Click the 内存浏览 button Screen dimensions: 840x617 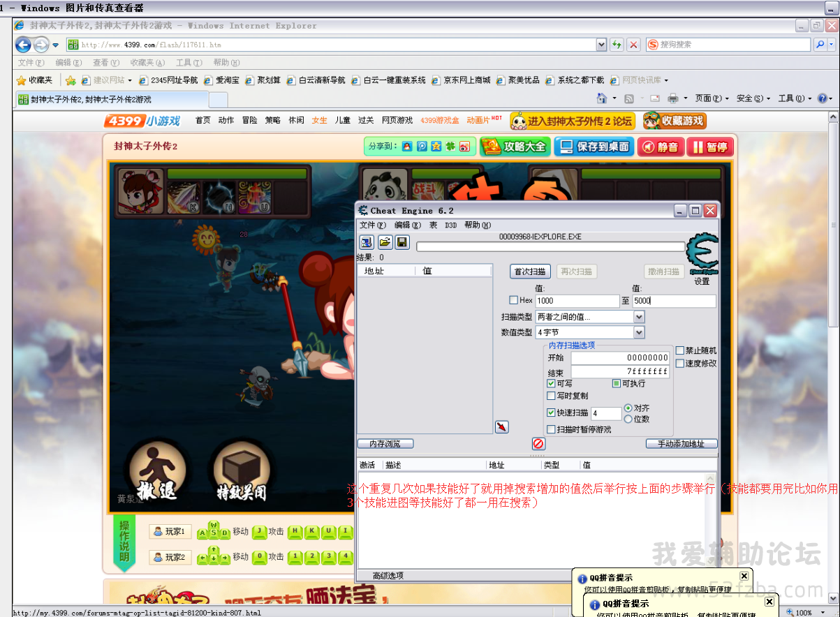pyautogui.click(x=385, y=444)
